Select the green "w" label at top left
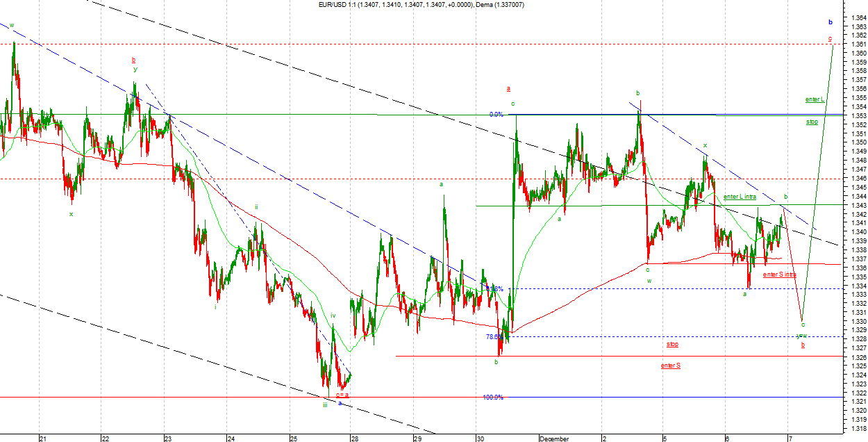Viewport: 868px width, 442px height. 12,25
